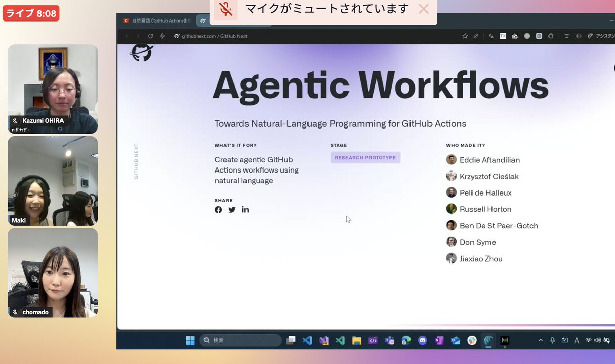Viewport: 615px width, 364px height.
Task: Open Don Syme's profile link
Action: [x=471, y=242]
